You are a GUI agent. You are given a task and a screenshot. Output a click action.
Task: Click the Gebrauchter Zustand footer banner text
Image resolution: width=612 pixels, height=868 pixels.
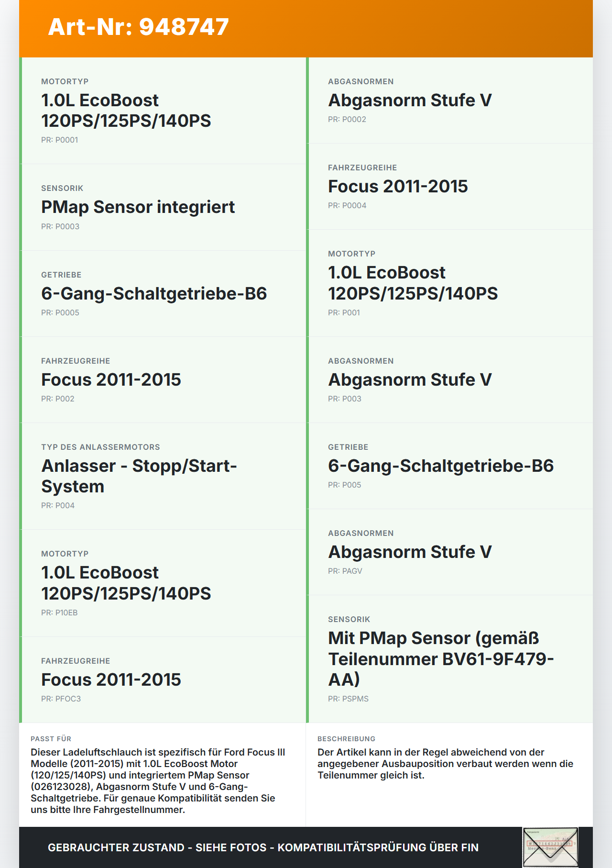[263, 847]
